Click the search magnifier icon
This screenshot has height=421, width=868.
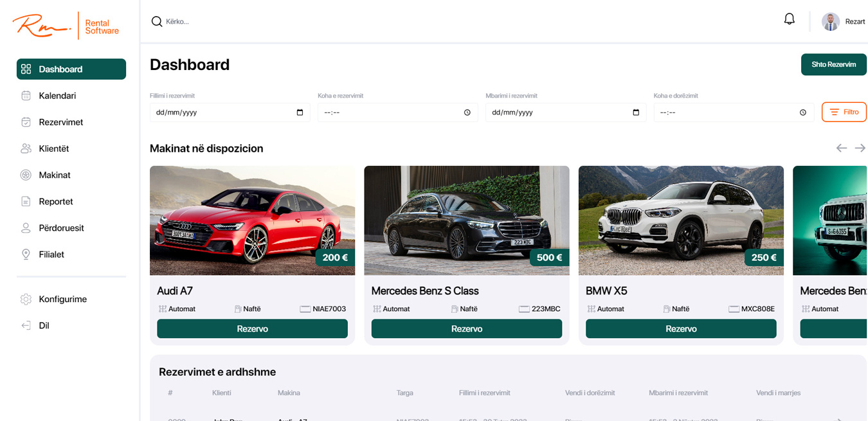156,22
